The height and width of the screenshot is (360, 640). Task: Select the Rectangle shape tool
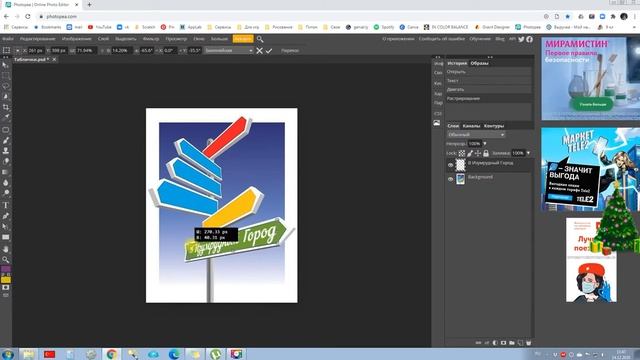pos(6,237)
